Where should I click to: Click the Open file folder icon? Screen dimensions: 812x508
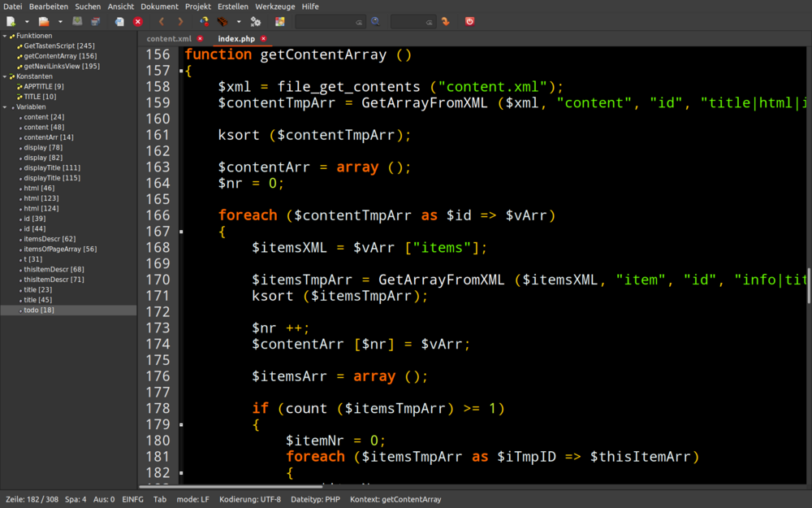click(x=44, y=22)
